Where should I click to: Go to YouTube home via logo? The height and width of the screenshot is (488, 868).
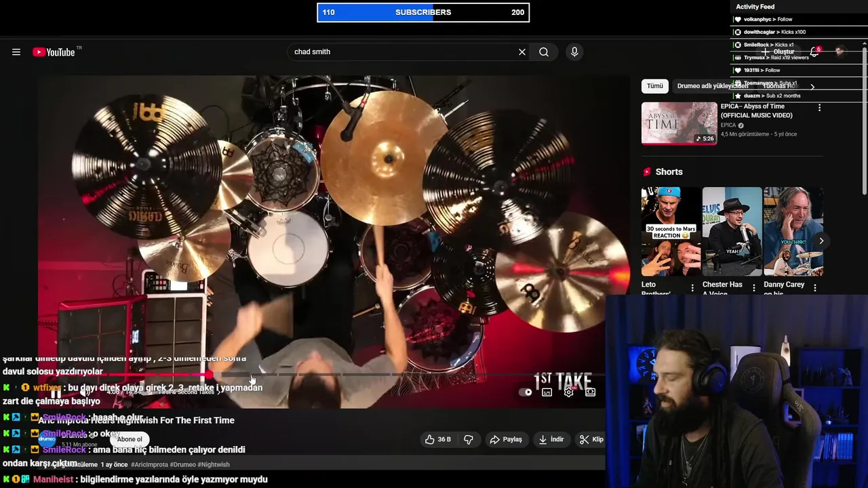click(x=54, y=52)
